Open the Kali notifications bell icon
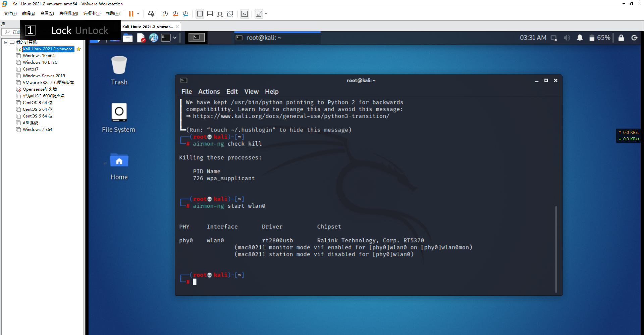The height and width of the screenshot is (335, 644). tap(580, 38)
